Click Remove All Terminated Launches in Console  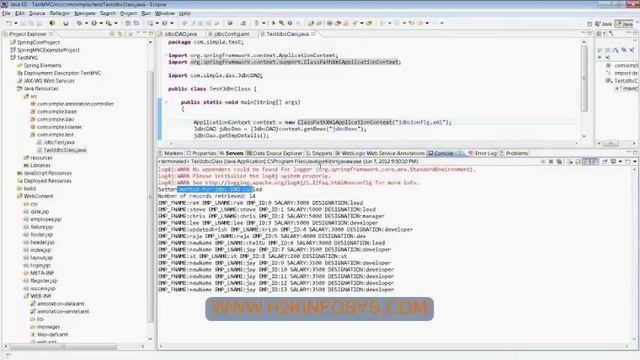coord(560,162)
